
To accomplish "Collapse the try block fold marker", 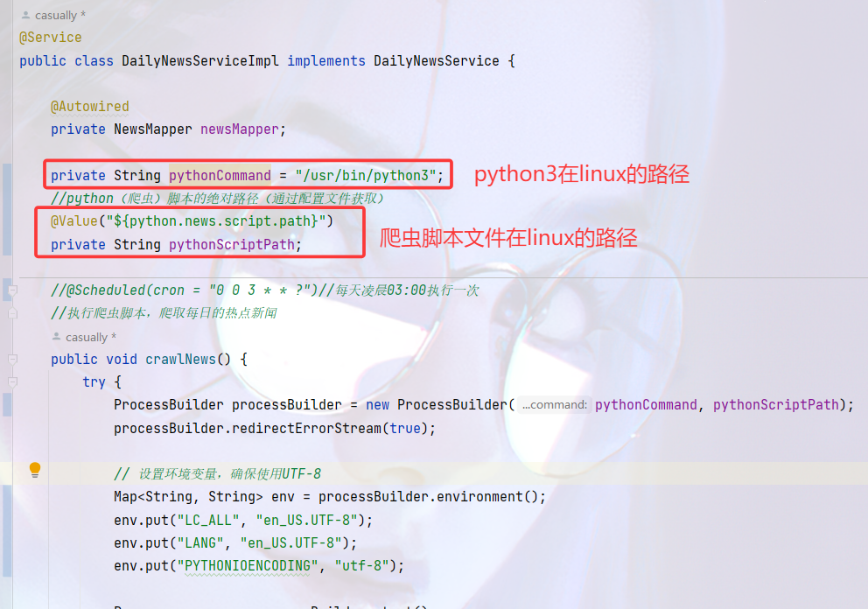I will (x=13, y=382).
